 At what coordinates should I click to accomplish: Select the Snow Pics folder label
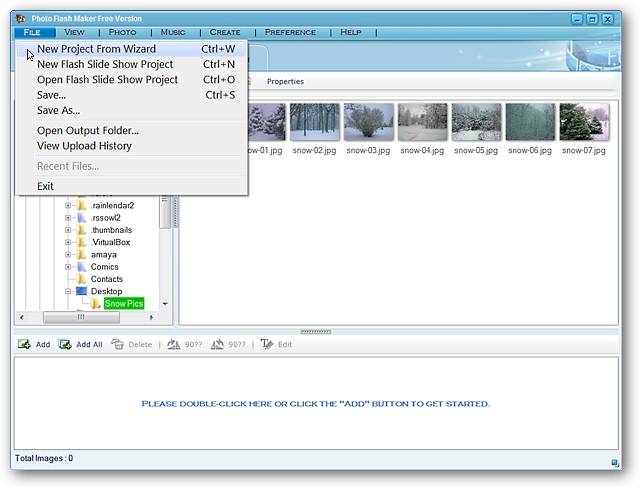tap(124, 304)
